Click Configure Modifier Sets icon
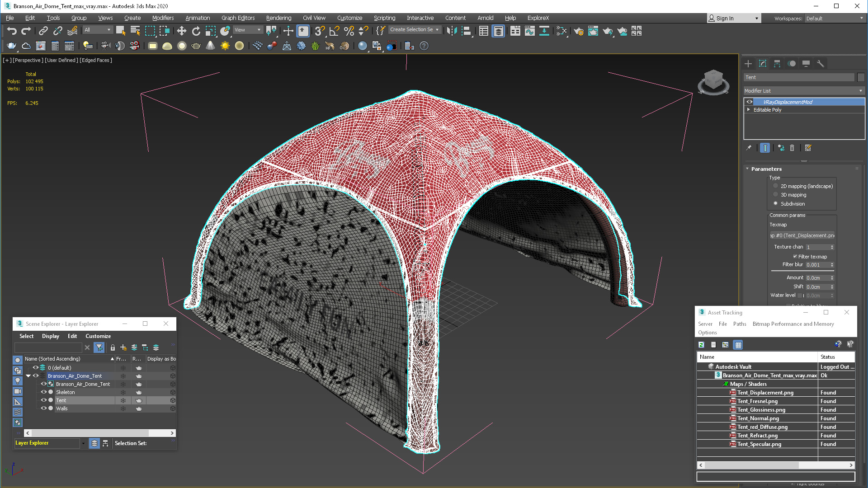This screenshot has width=868, height=488. (808, 148)
